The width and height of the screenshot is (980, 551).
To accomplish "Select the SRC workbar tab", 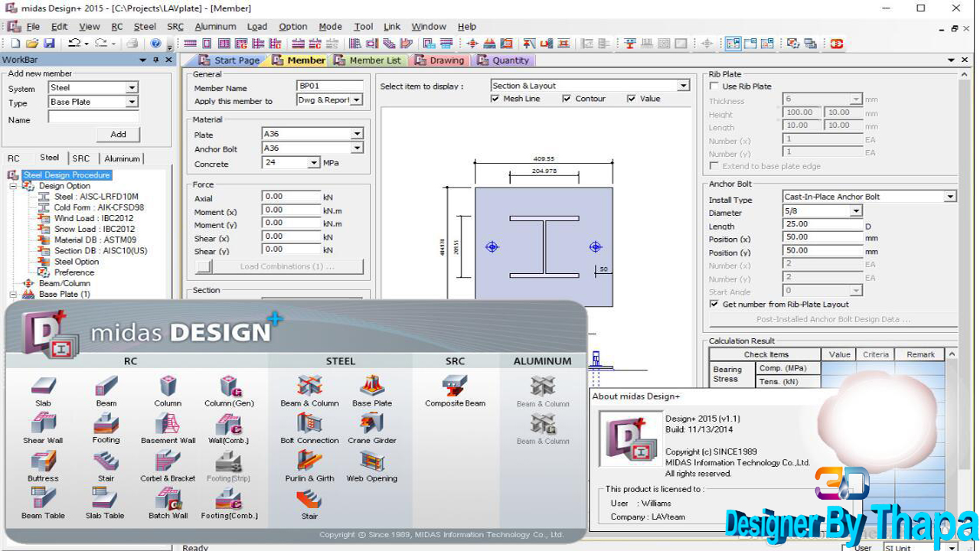I will point(80,158).
